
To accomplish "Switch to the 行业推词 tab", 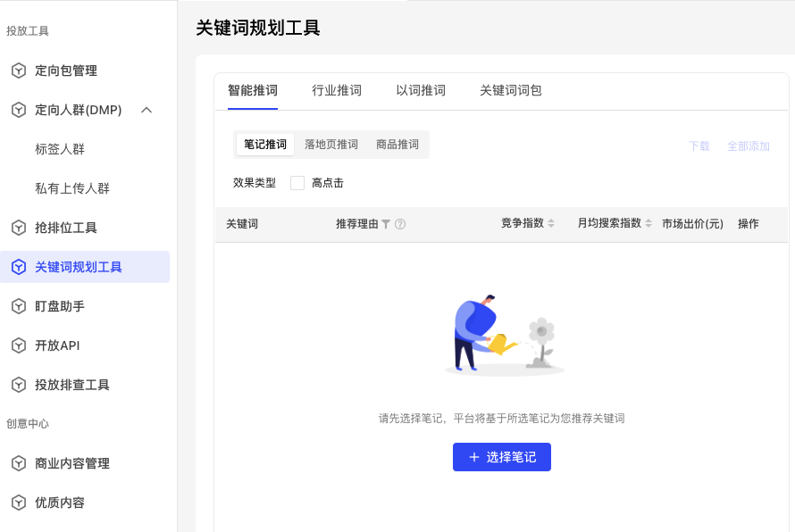I will 337,91.
